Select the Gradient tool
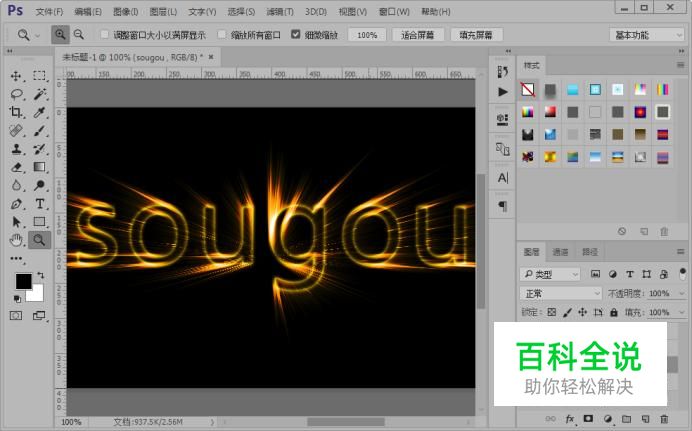Image resolution: width=692 pixels, height=431 pixels. coord(40,167)
